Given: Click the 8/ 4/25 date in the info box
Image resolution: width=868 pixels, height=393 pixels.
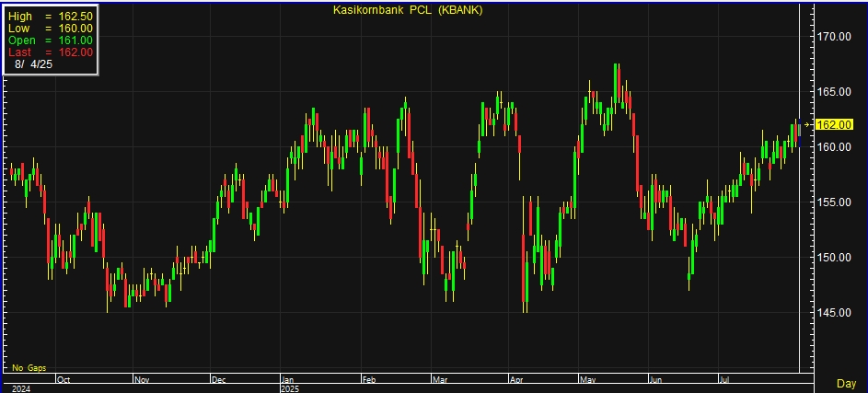Looking at the screenshot, I should [34, 64].
